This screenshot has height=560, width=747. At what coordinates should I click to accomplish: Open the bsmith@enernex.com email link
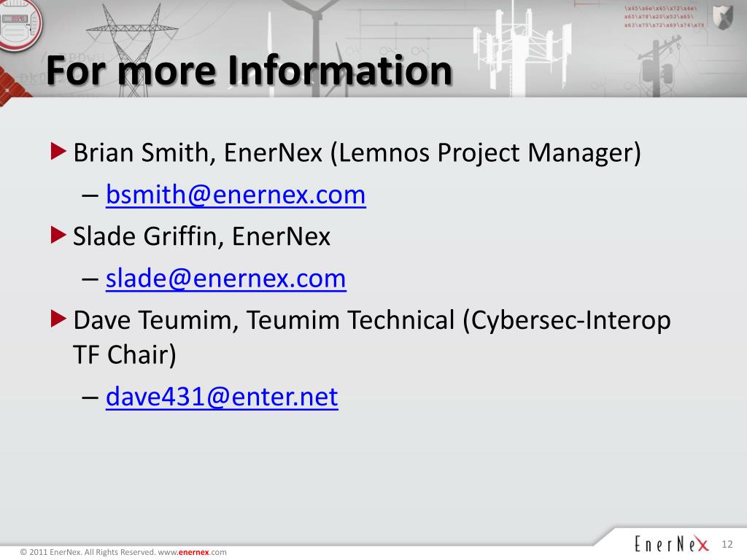[x=236, y=195]
